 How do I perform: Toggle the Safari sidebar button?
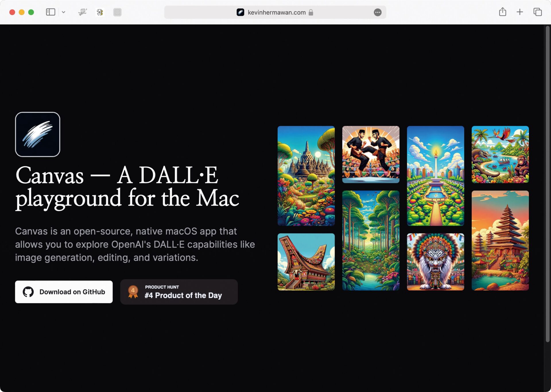(x=51, y=12)
